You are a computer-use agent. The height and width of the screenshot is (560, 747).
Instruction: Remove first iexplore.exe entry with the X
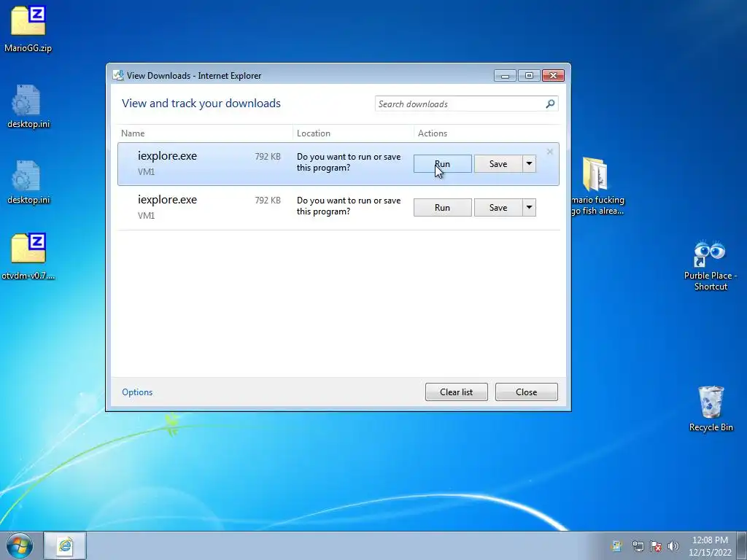(550, 152)
